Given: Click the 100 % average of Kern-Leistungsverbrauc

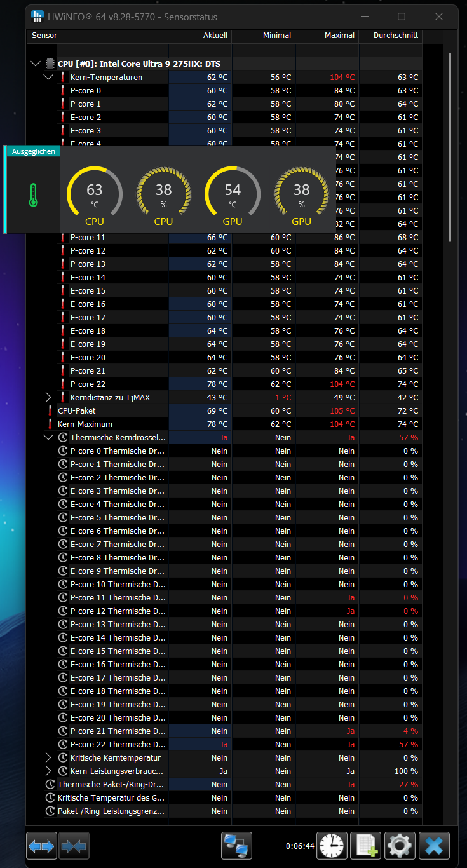Looking at the screenshot, I should point(405,771).
